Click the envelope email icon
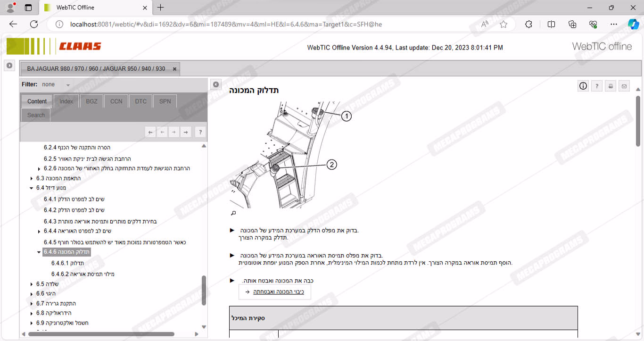 624,86
